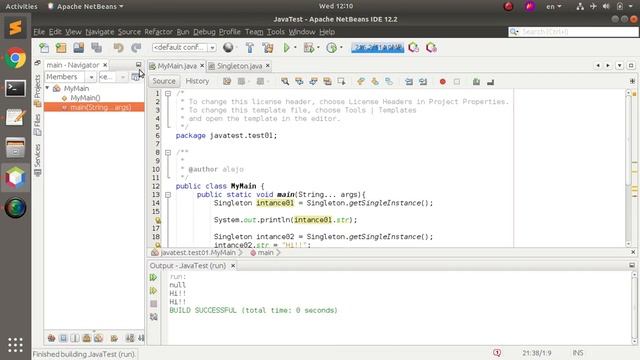640x360 pixels.
Task: Open the File menu
Action: [x=39, y=32]
